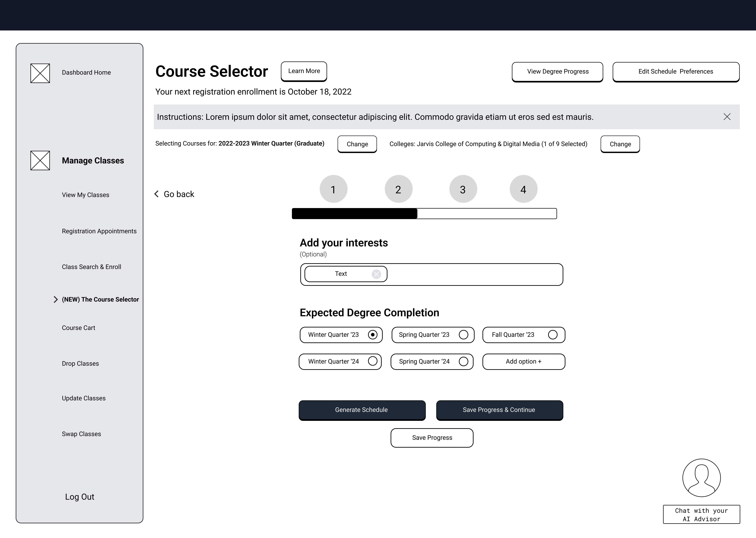
Task: Open Course Cart in sidebar
Action: pos(78,328)
